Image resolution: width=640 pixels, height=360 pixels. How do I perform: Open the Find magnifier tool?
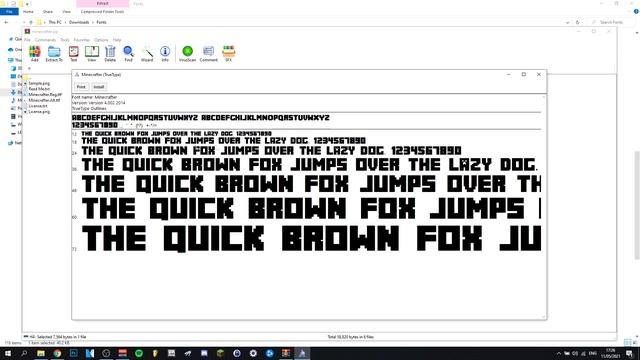pyautogui.click(x=128, y=53)
